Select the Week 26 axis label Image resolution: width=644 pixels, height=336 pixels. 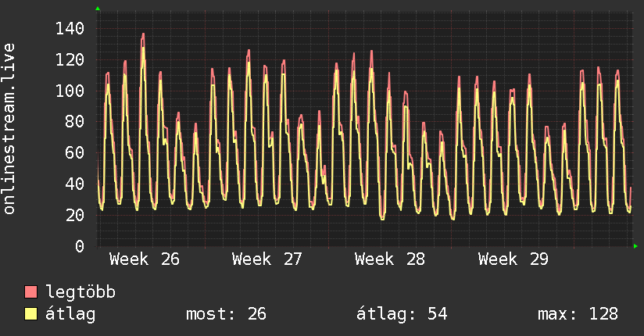point(145,259)
